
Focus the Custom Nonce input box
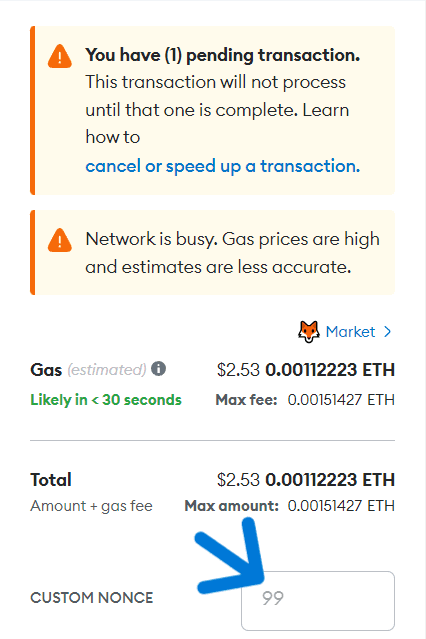(x=318, y=601)
